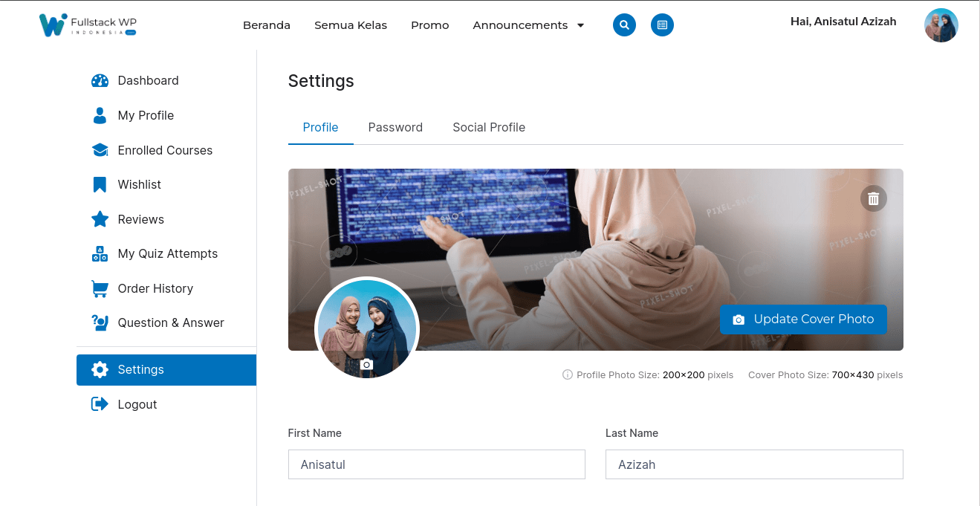This screenshot has height=506, width=980.
Task: Open Semua Kelas navigation link
Action: click(351, 25)
